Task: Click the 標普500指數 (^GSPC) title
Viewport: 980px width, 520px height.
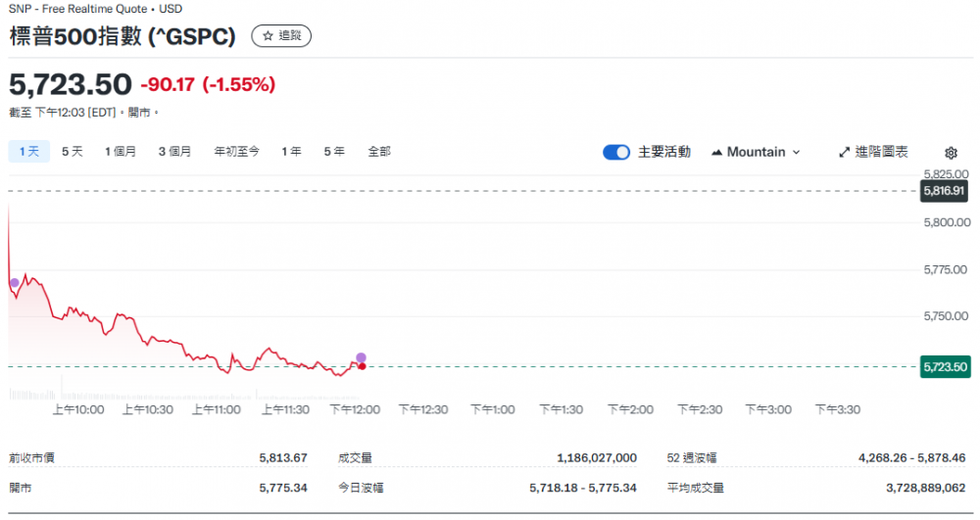Action: click(x=122, y=36)
